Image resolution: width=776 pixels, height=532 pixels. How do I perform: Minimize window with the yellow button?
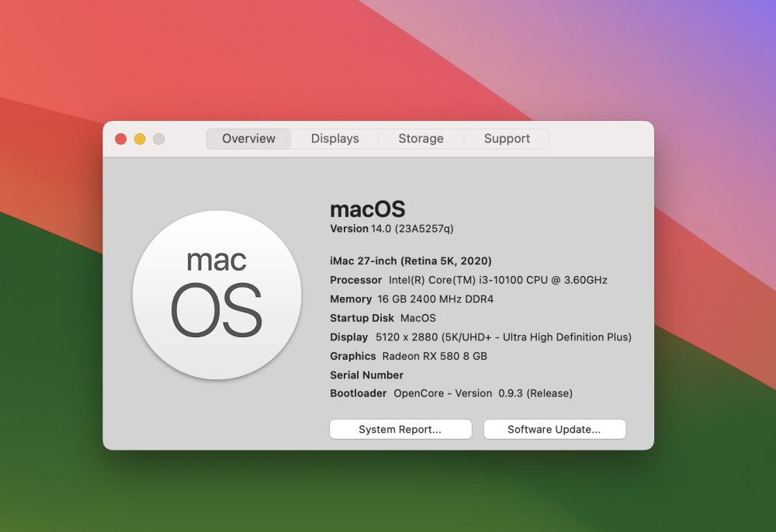(140, 139)
